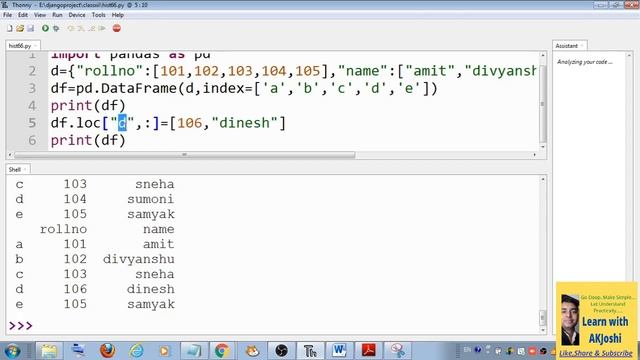The image size is (640, 360).
Task: Open the Help menu
Action: pos(118,15)
